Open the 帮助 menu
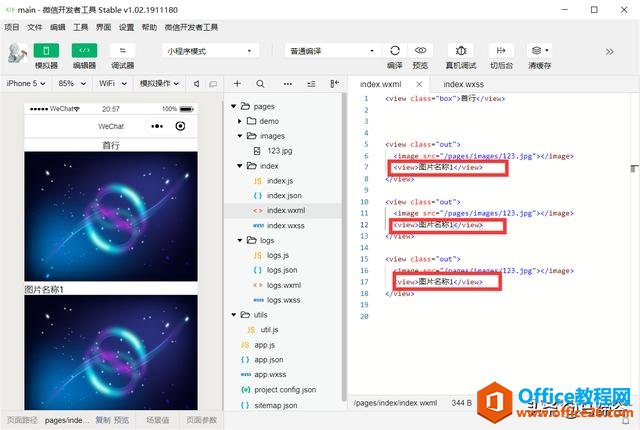 tap(149, 27)
